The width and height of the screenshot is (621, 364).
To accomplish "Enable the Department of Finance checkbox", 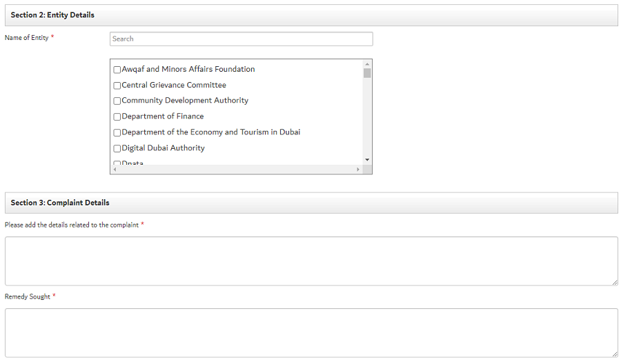I will 117,117.
